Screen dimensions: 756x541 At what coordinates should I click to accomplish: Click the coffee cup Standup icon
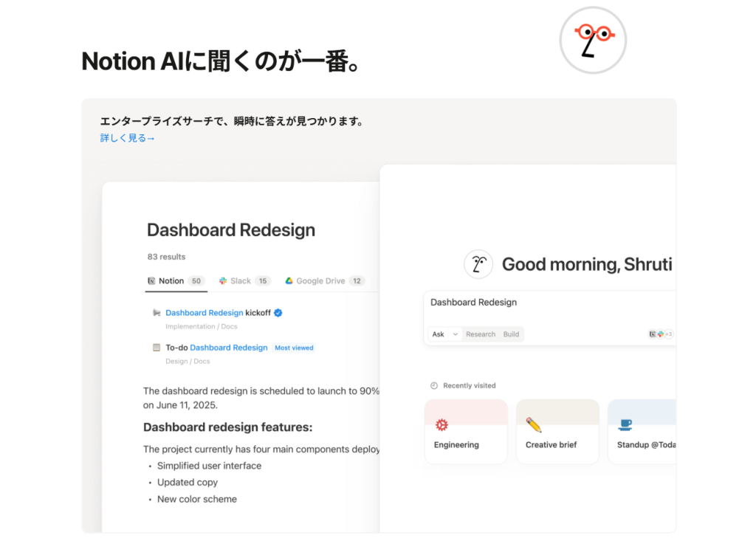625,424
